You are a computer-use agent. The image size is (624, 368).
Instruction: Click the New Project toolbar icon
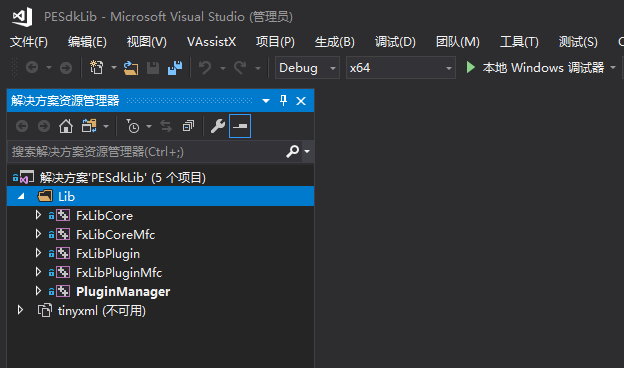96,68
